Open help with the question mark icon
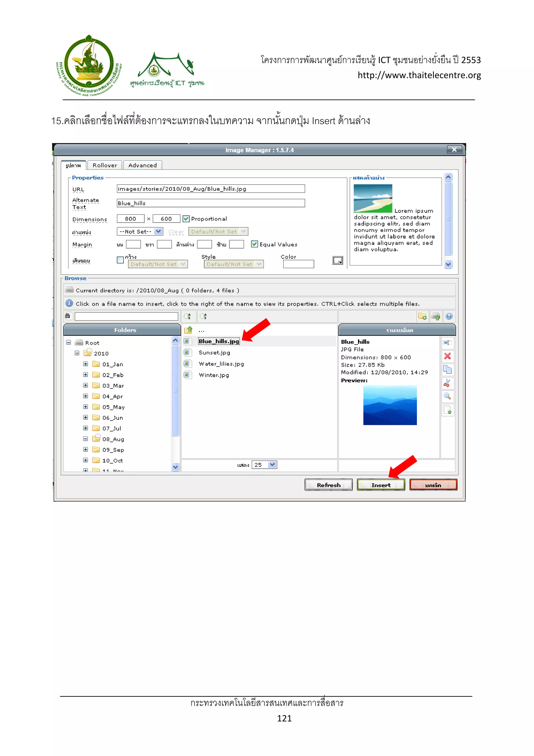This screenshot has width=534, height=756. [x=449, y=317]
